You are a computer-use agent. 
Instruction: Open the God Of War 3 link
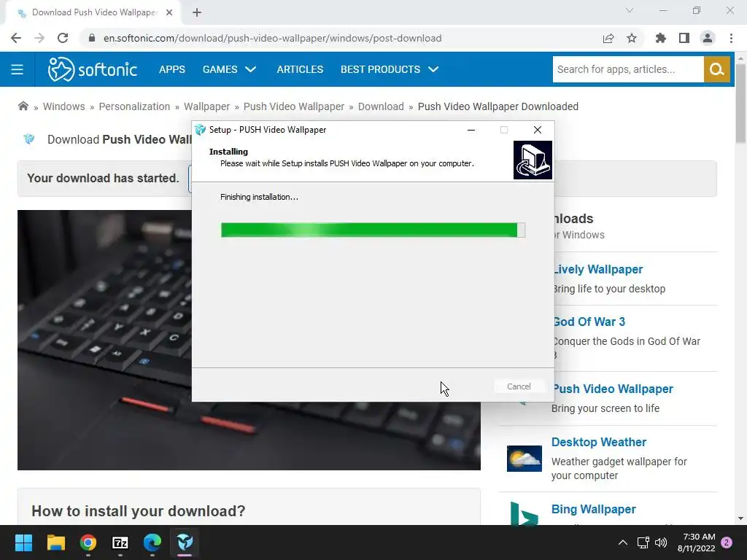click(x=589, y=322)
